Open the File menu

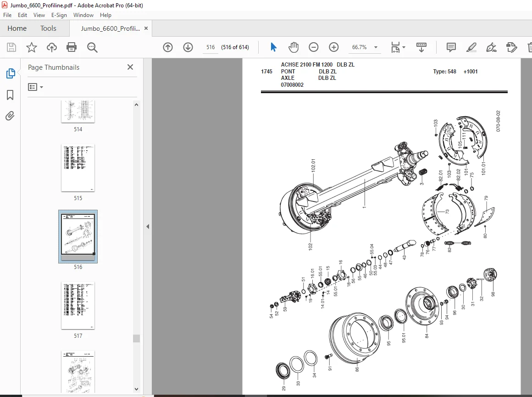(7, 15)
